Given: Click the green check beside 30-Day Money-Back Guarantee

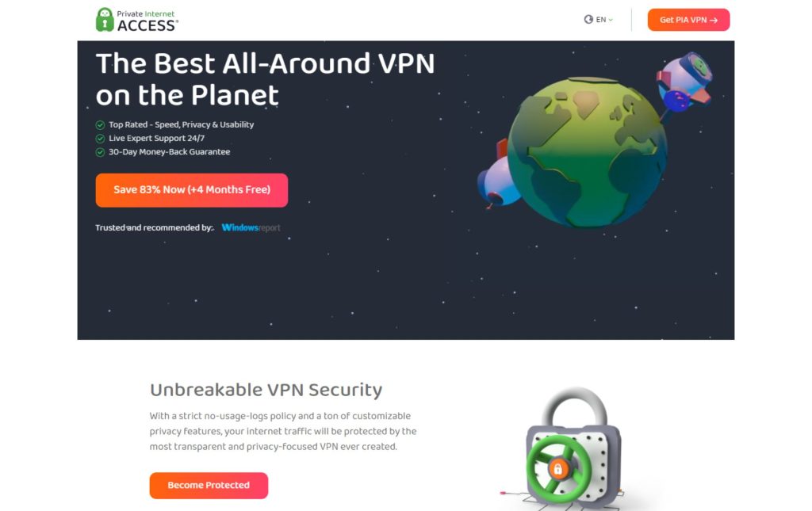Looking at the screenshot, I should tap(100, 152).
